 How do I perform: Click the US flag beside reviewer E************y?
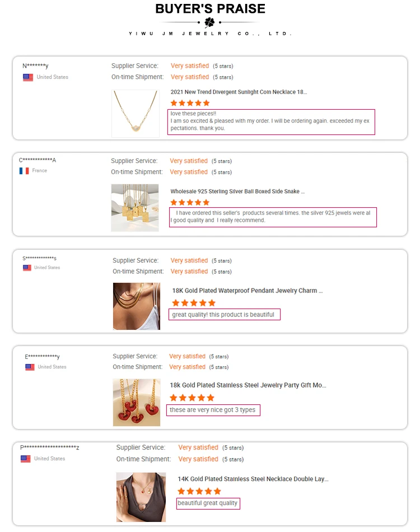[x=30, y=367]
